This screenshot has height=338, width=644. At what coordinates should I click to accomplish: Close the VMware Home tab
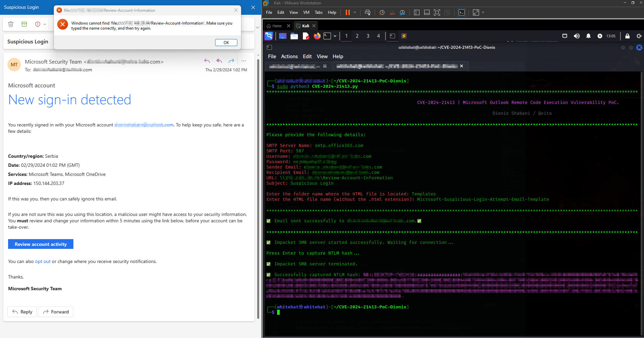click(289, 26)
